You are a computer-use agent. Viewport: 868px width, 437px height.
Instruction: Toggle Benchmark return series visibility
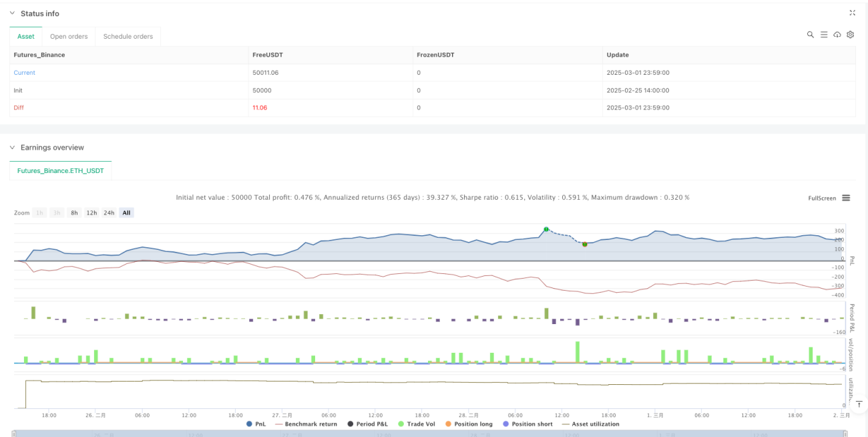[306, 424]
